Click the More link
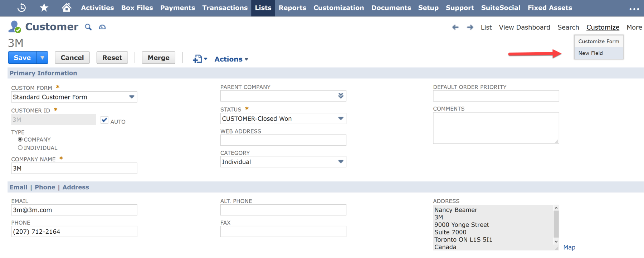644x258 pixels. click(x=634, y=27)
